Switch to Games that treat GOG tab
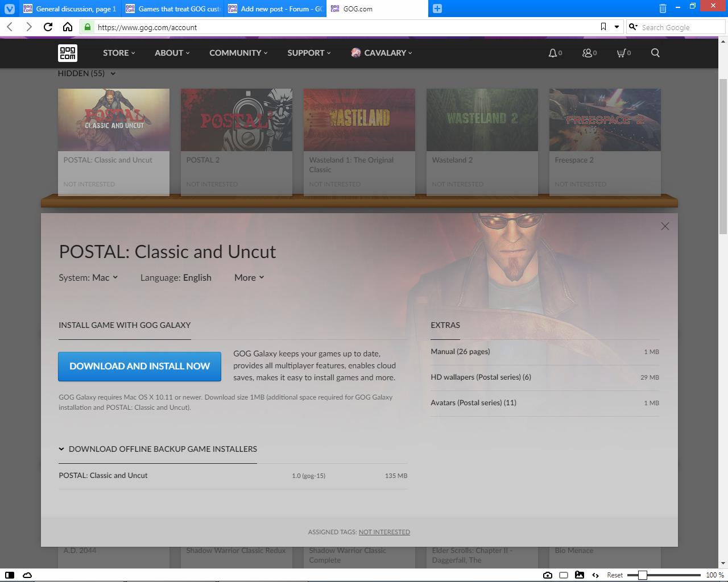 tap(172, 9)
